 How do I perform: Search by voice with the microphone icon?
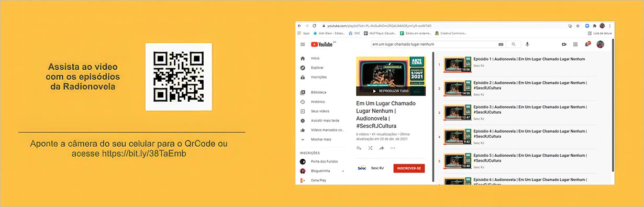527,45
